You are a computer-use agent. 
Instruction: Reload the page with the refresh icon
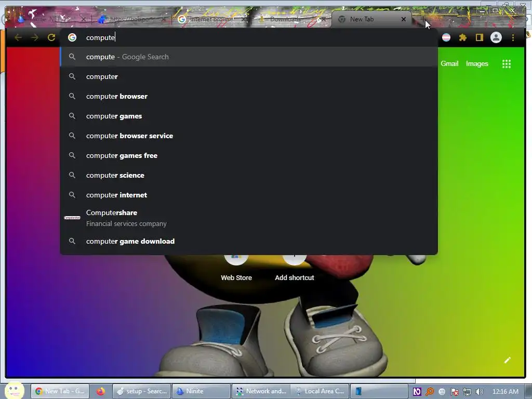[51, 37]
